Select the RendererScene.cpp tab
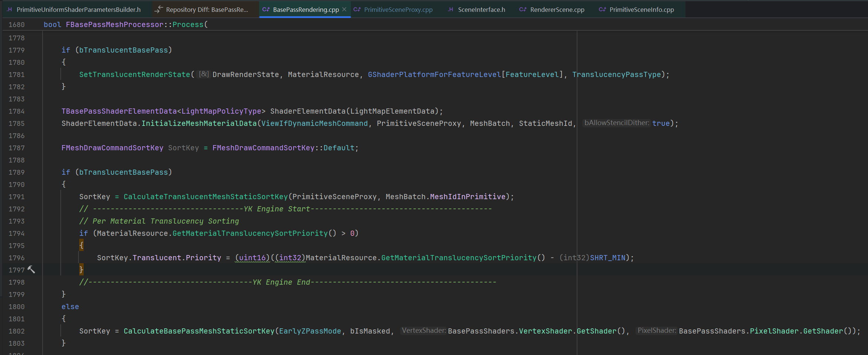This screenshot has width=868, height=355. [x=557, y=10]
